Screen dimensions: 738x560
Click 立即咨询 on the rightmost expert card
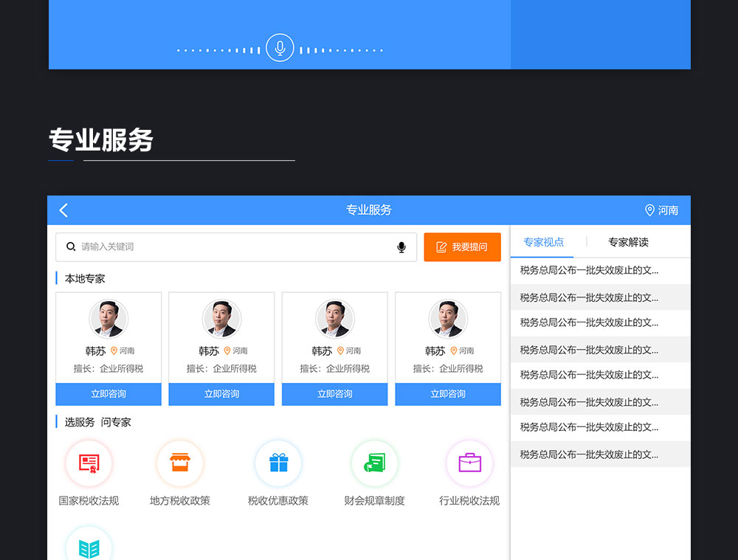point(448,394)
